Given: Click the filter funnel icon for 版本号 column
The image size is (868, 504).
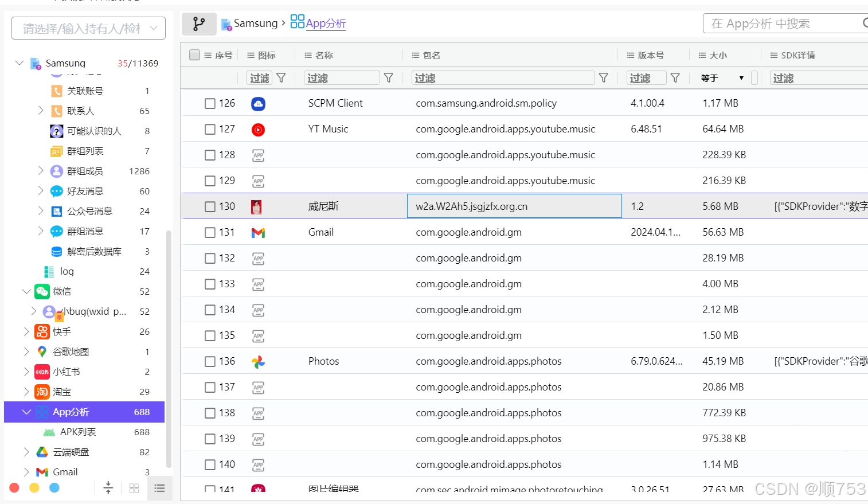Looking at the screenshot, I should 675,78.
